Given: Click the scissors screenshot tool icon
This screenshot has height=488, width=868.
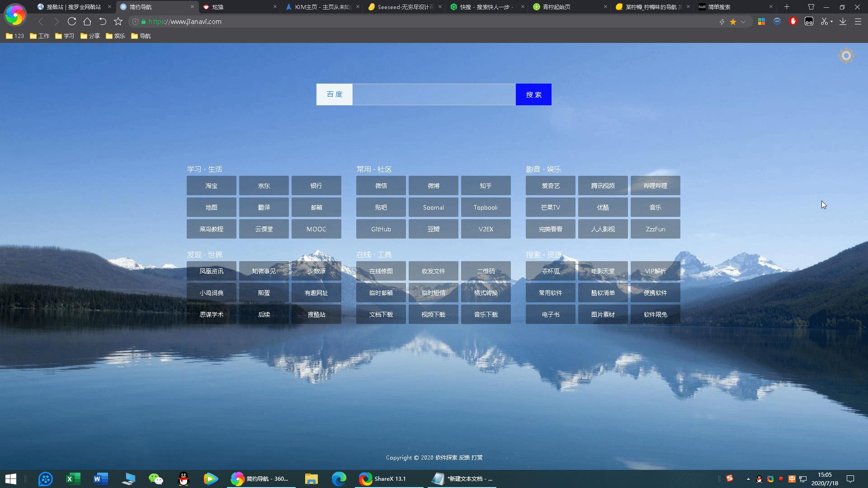Looking at the screenshot, I should pos(824,22).
